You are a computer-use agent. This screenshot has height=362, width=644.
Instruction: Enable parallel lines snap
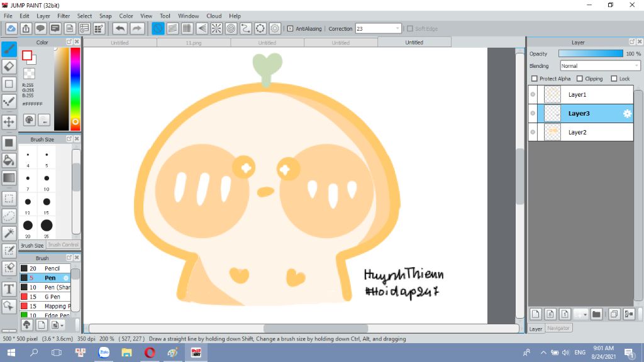tap(172, 28)
